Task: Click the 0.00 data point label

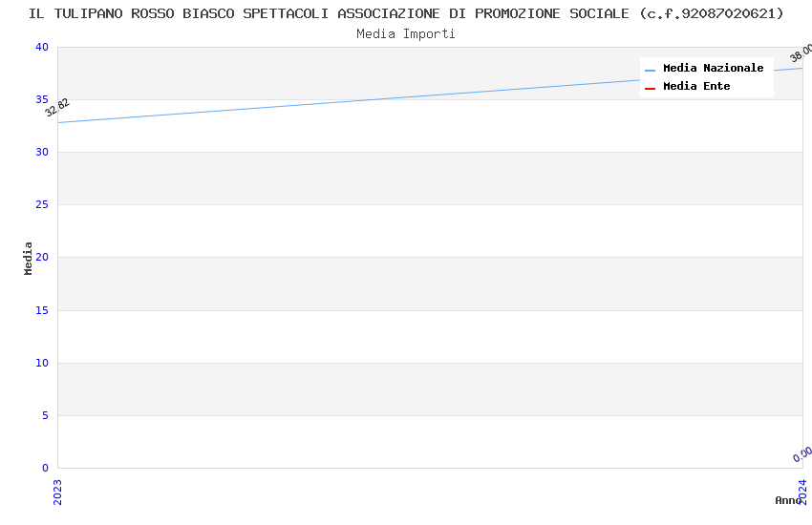Action: [x=802, y=454]
